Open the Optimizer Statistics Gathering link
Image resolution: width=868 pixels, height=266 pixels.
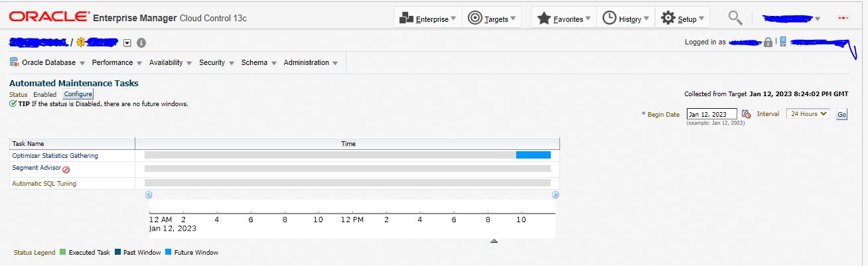(55, 156)
